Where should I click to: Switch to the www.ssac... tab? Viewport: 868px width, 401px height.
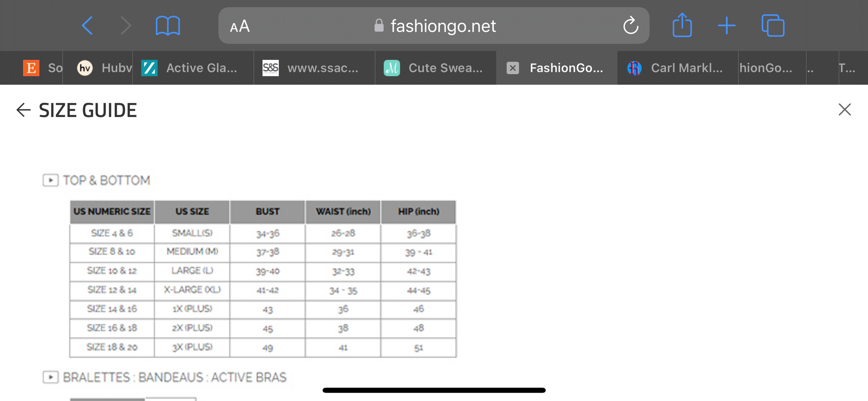click(314, 68)
